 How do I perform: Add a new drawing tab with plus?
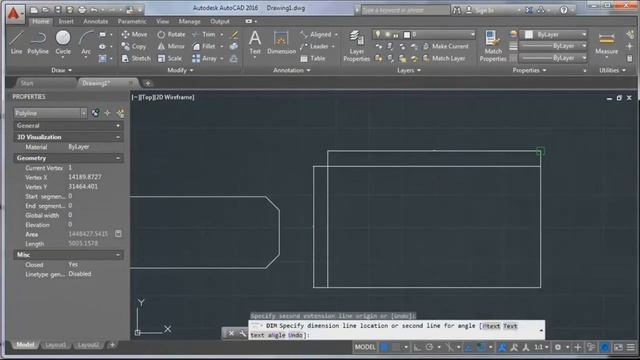(148, 83)
